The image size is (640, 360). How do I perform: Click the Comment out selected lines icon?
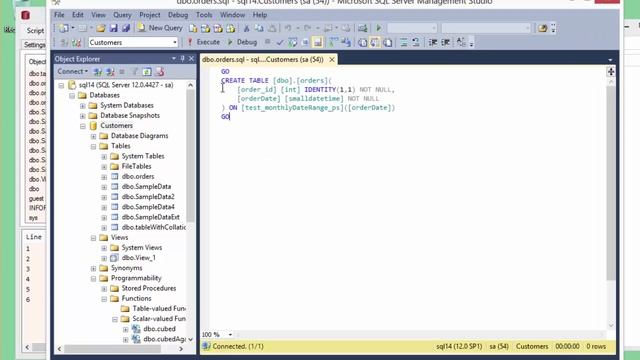pyautogui.click(x=403, y=42)
